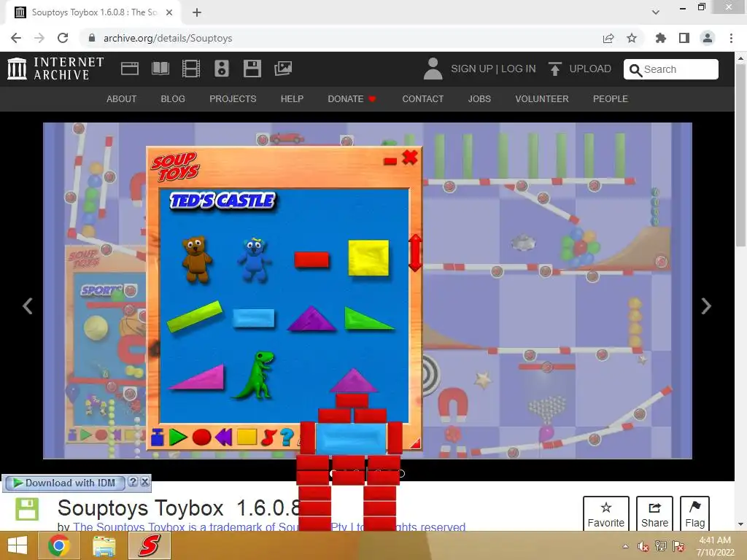Pick the brown teddy bear toy
747x560 pixels.
196,260
